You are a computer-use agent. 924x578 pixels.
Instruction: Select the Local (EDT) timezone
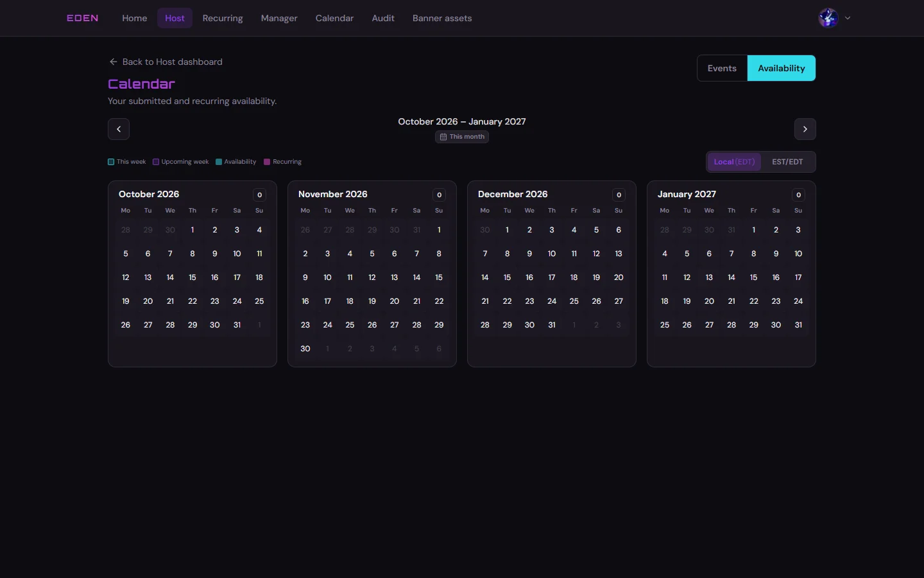[734, 162]
